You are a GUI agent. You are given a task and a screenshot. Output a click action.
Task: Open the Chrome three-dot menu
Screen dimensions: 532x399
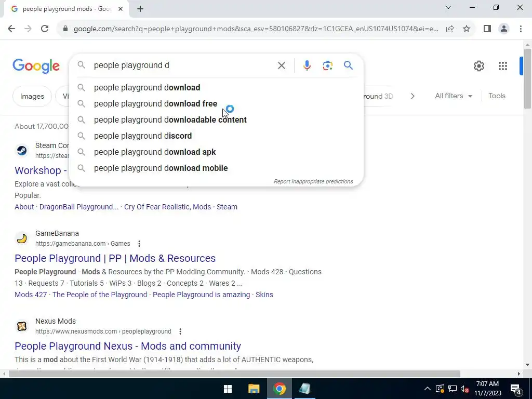(x=521, y=29)
